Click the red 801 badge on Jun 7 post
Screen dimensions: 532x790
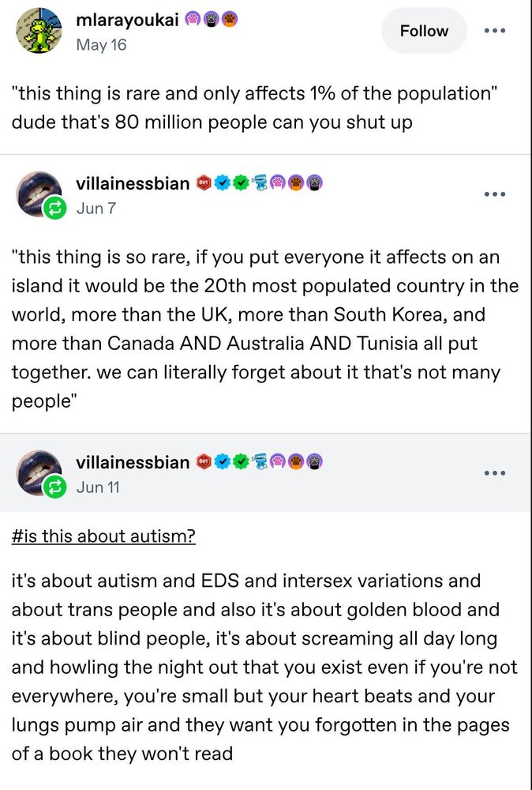203,183
